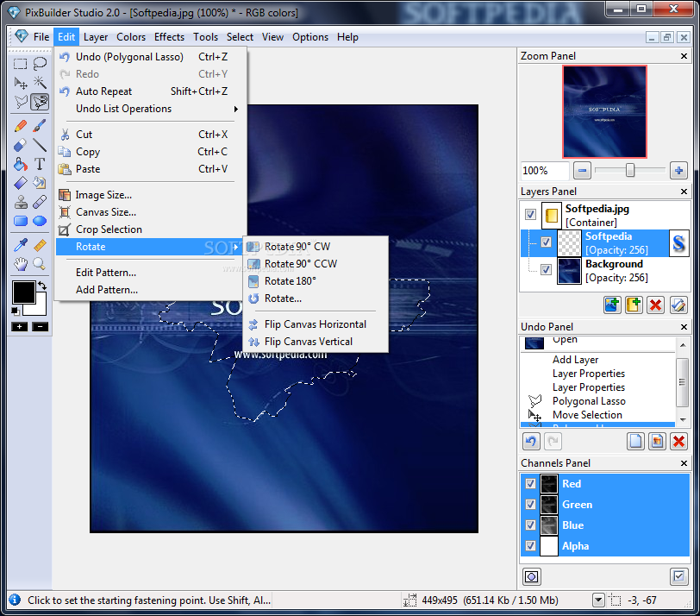Close the Channels Panel
Screen dimensions: 700x616
pos(684,463)
